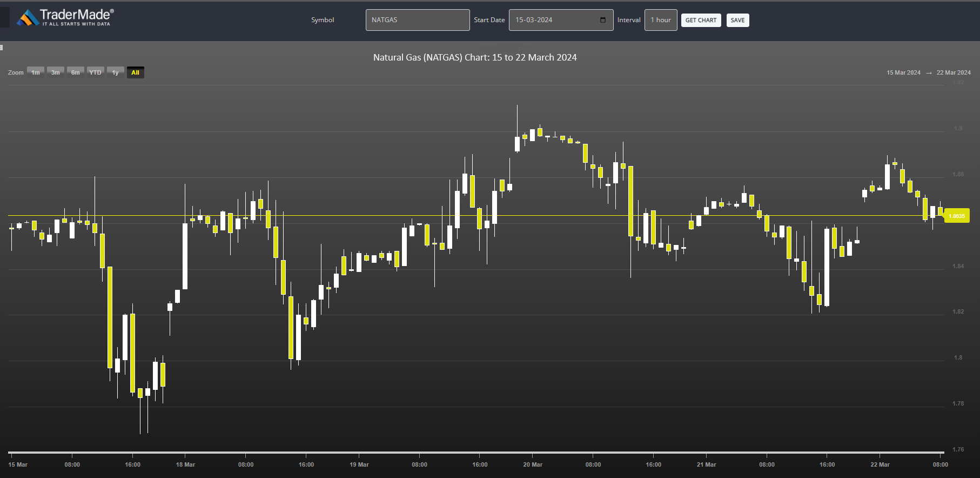Click the NATGAS symbol input field

point(418,20)
